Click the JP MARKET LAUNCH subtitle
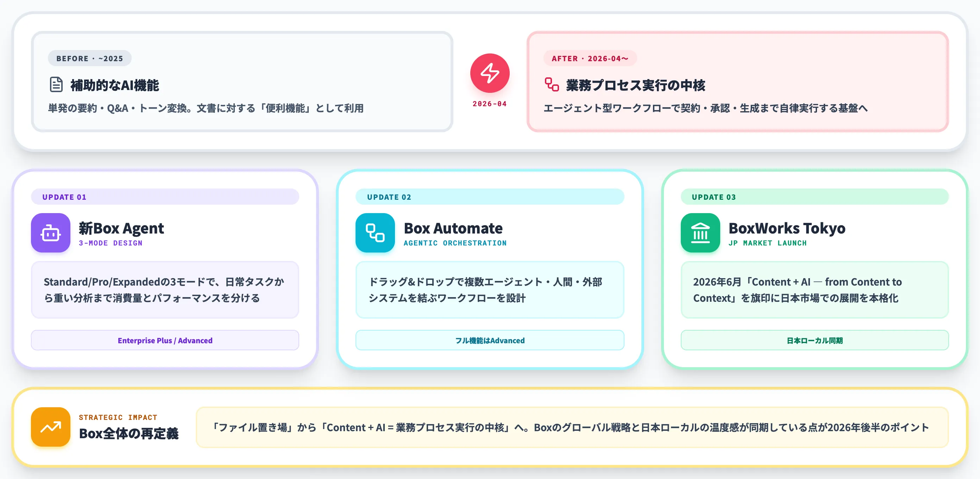The width and height of the screenshot is (980, 479). pyautogui.click(x=767, y=243)
